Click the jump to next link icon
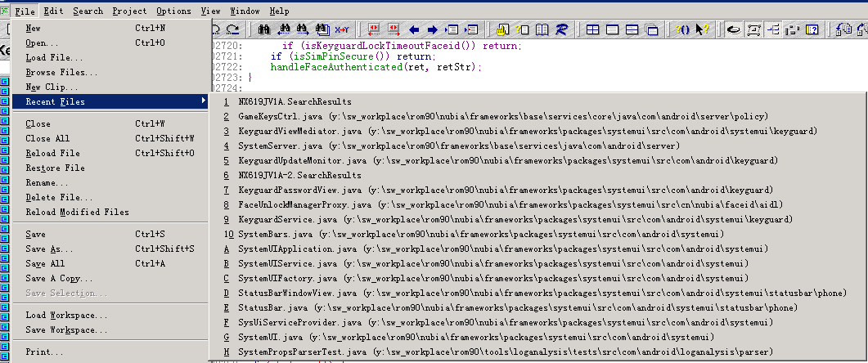This screenshot has height=363, width=868. pos(394,29)
